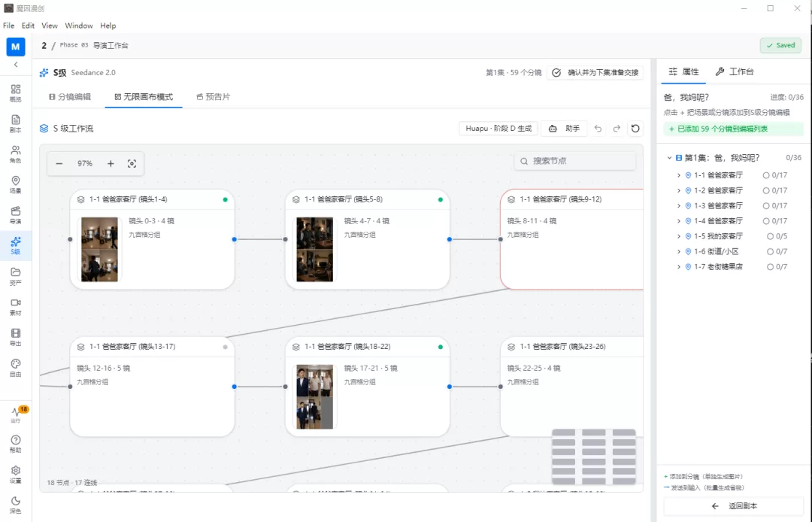Click the 搜索节点 search field
Image resolution: width=812 pixels, height=522 pixels.
[575, 161]
